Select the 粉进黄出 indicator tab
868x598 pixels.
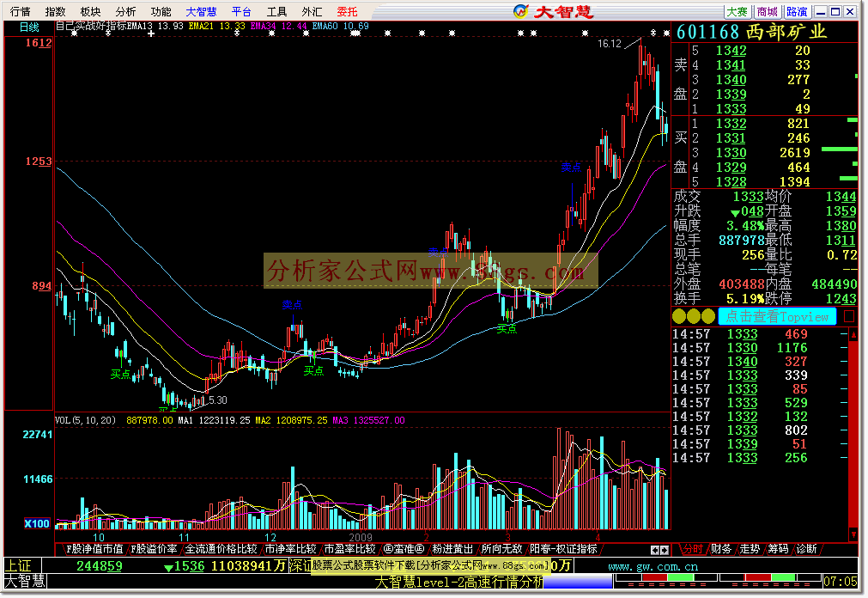click(x=452, y=549)
